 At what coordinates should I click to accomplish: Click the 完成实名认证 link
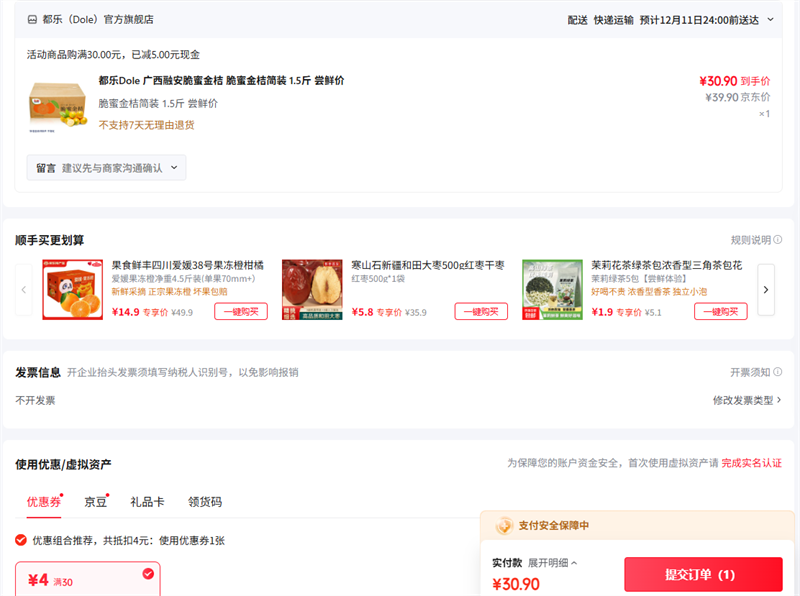tap(751, 463)
